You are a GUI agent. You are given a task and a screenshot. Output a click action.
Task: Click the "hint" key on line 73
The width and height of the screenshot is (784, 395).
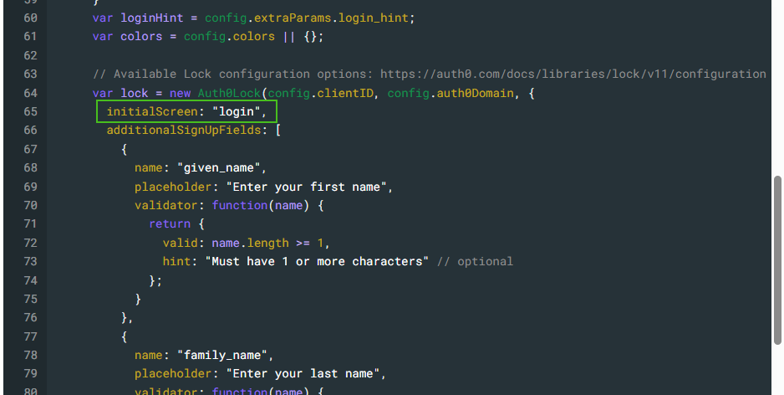pos(176,262)
